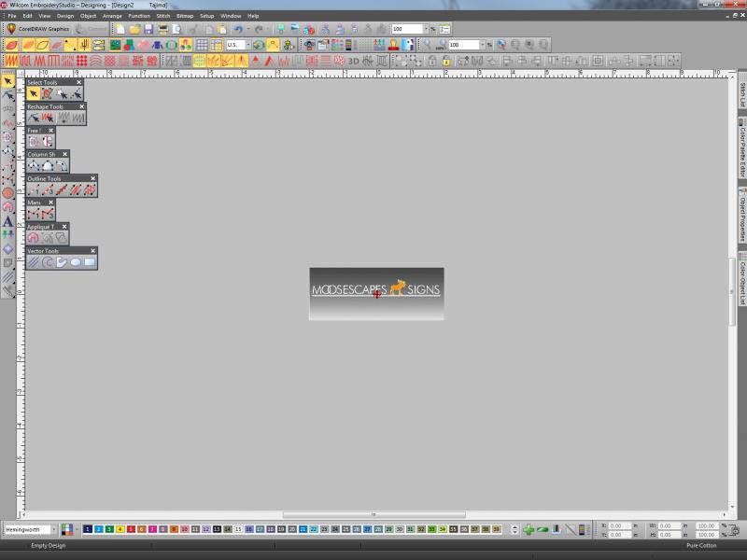This screenshot has width=747, height=560.
Task: Select the ellipse tool in Vector Tools
Action: tap(76, 262)
